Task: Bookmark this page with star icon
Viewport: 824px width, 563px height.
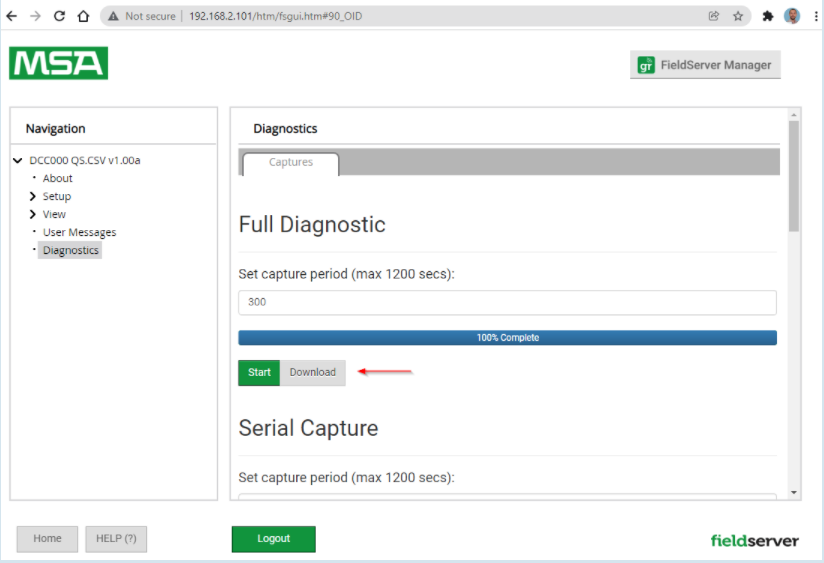Action: 738,16
